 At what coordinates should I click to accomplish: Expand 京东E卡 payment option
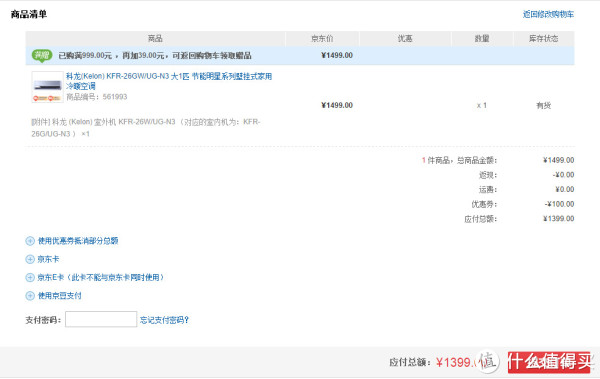pos(100,277)
